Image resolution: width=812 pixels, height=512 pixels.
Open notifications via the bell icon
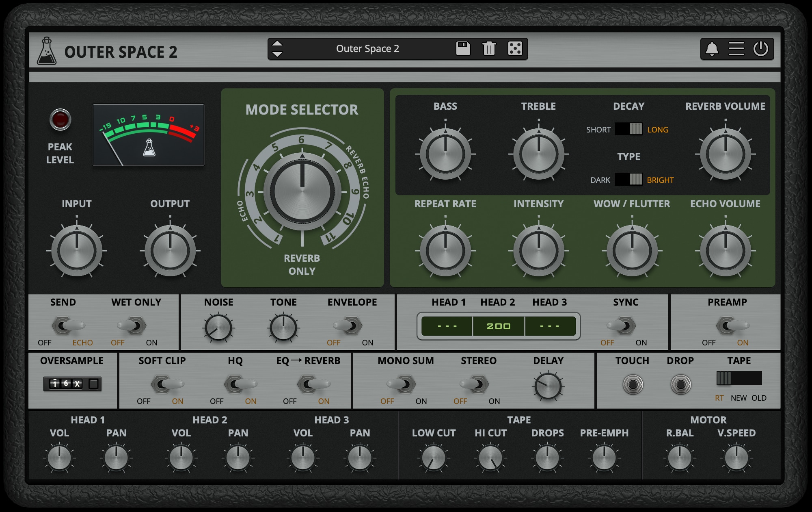[x=712, y=49]
